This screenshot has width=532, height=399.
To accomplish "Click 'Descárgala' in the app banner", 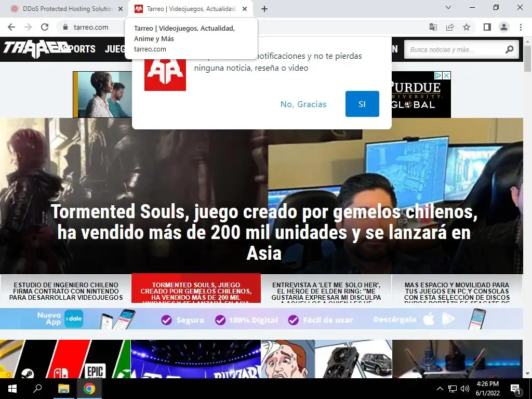I will coord(395,320).
